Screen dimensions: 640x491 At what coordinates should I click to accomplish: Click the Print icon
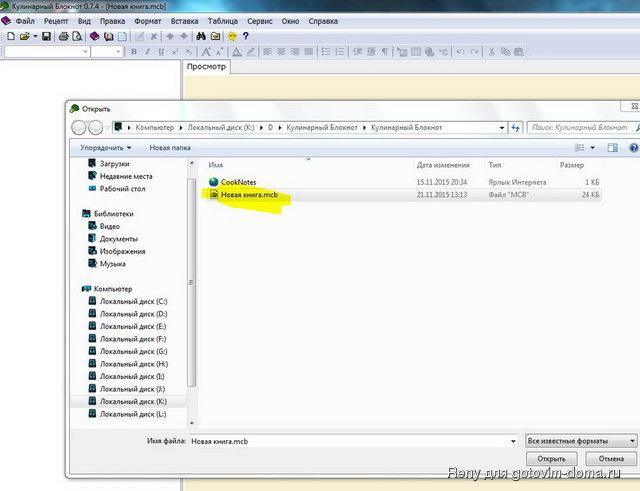coord(63,36)
